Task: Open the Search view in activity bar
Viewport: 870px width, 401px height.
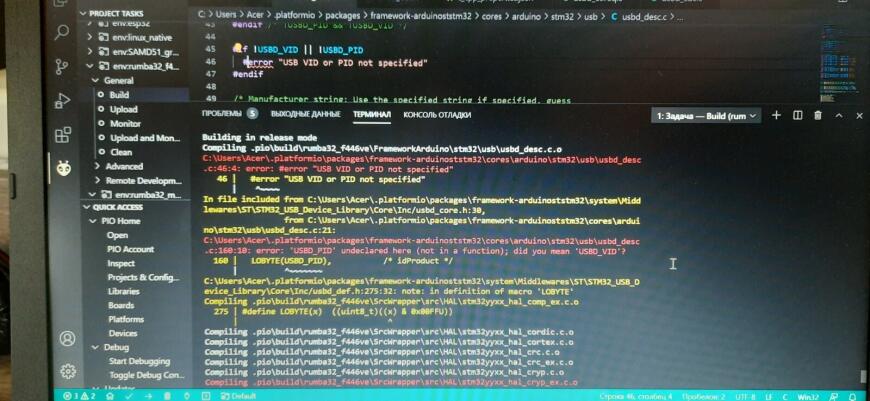Action: (x=62, y=33)
